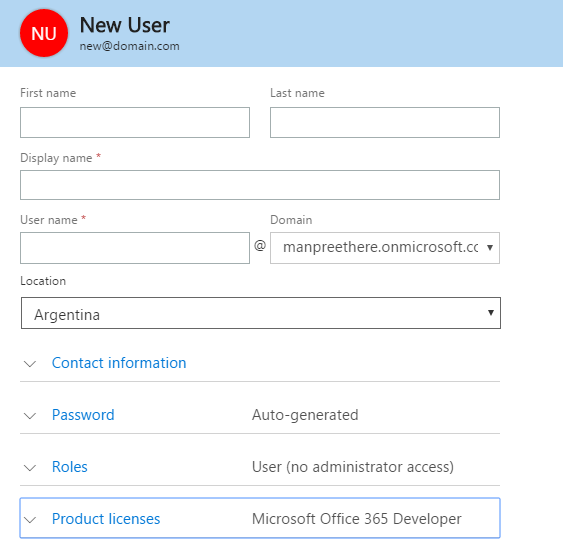The width and height of the screenshot is (563, 553).
Task: Click the First name input field
Action: (x=135, y=122)
